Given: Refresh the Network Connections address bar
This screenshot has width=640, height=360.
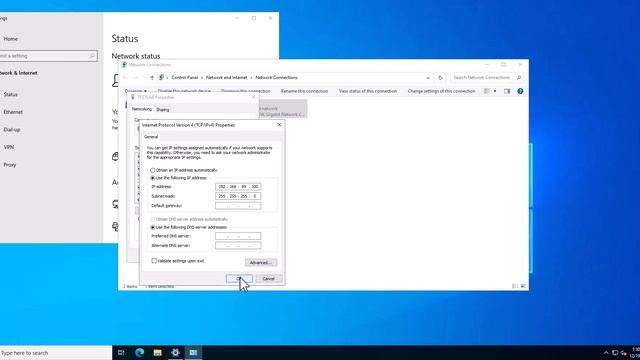Looking at the screenshot, I should click(440, 78).
